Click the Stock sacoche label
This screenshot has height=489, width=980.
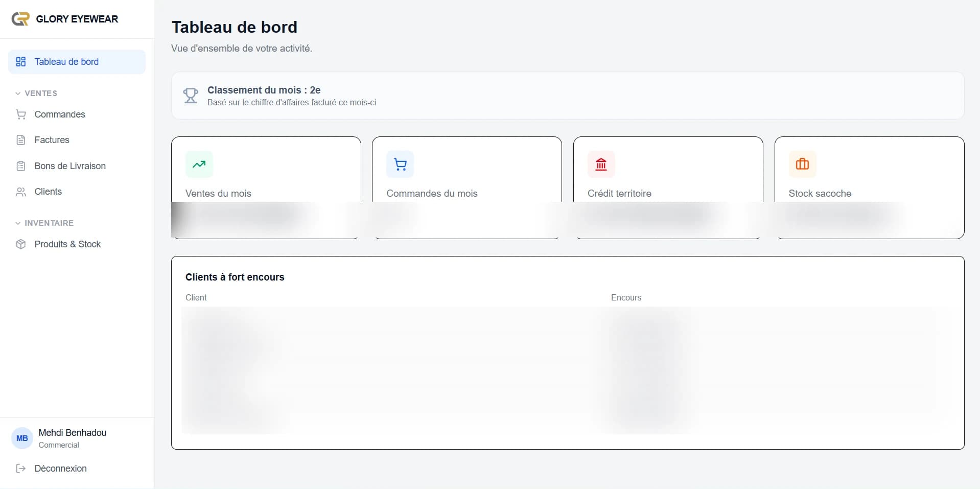click(x=820, y=194)
